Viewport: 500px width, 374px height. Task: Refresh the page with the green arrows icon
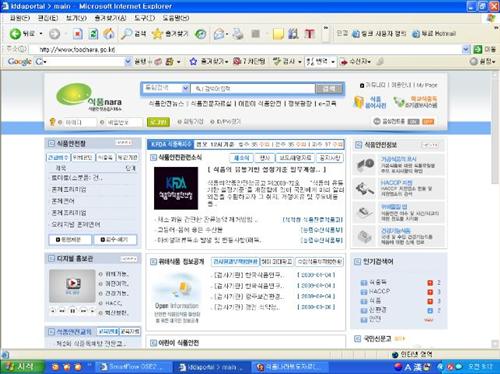[x=93, y=34]
